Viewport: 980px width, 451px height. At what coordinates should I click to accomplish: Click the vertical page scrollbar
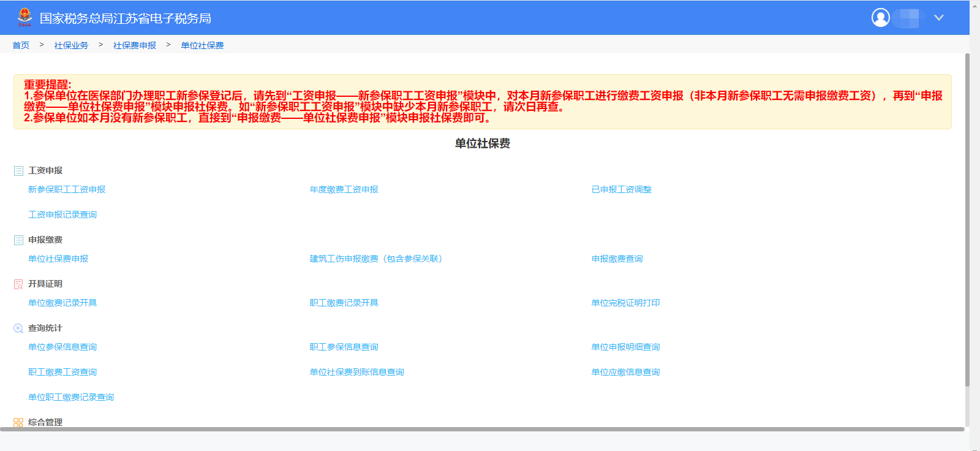click(967, 221)
